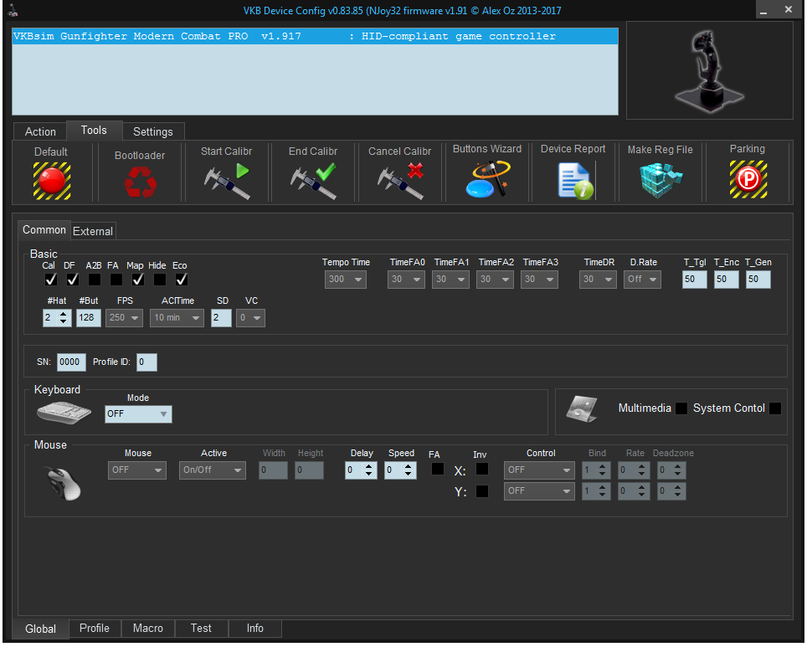This screenshot has width=812, height=647.
Task: Launch the Bootloader recycle icon
Action: coord(140,184)
